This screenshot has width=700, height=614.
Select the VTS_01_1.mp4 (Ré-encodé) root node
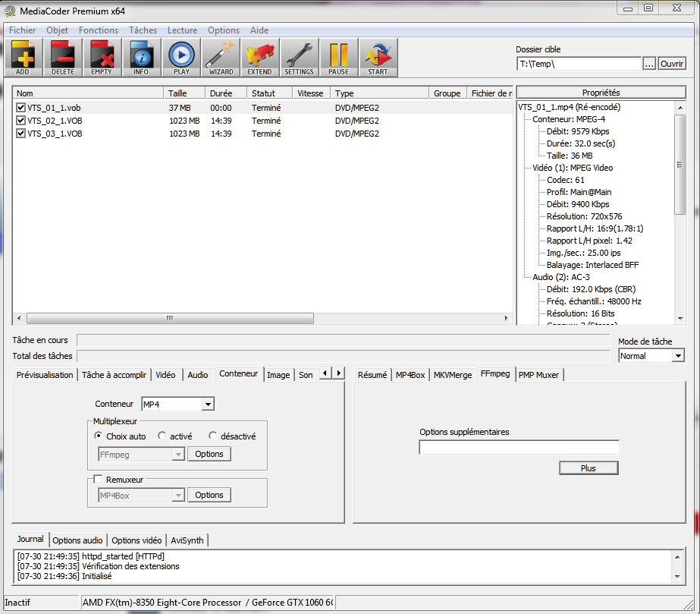[570, 107]
